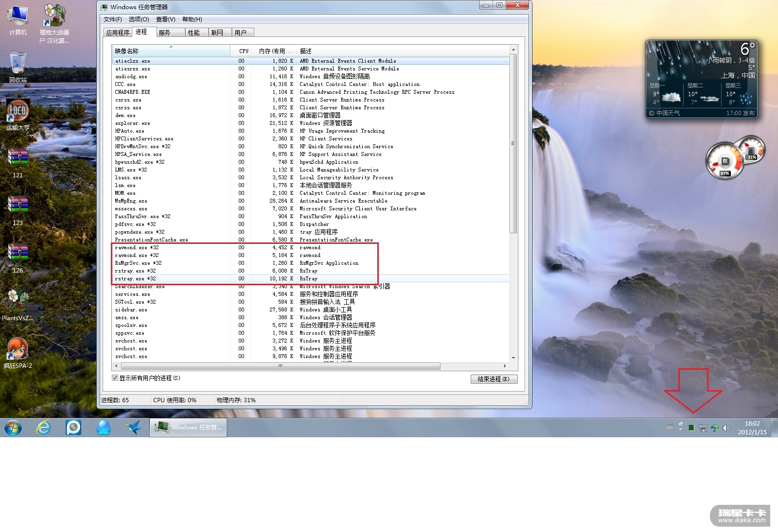Click the weather gadget showing 上海
This screenshot has height=532, width=778.
pyautogui.click(x=701, y=79)
